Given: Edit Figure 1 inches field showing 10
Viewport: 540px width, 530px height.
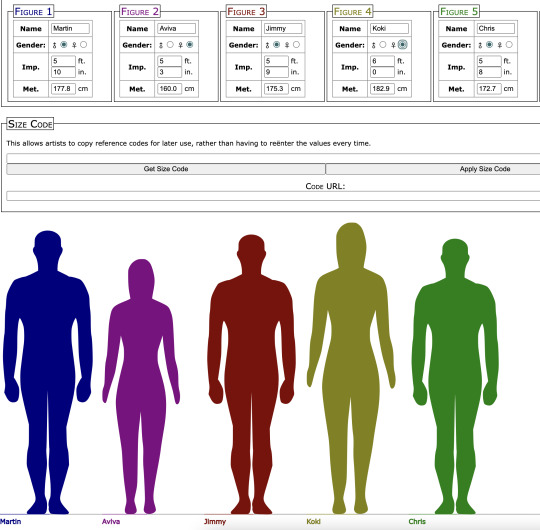Looking at the screenshot, I should pyautogui.click(x=63, y=72).
